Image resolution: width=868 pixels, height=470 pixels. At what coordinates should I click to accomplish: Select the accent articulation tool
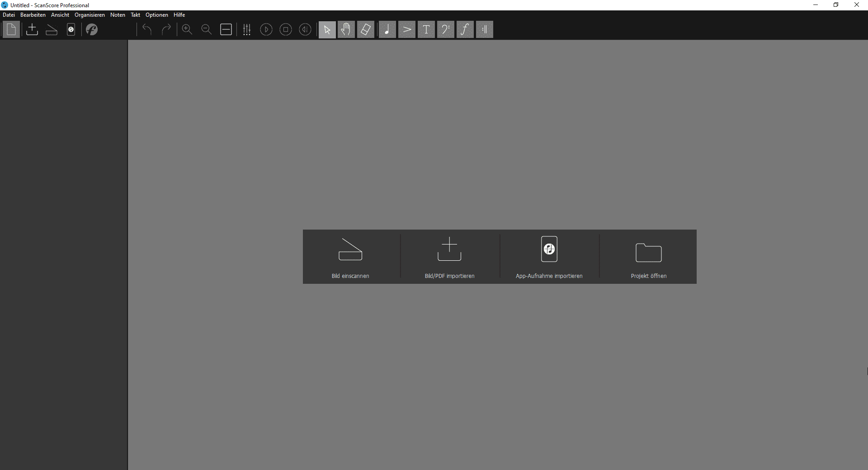[407, 30]
